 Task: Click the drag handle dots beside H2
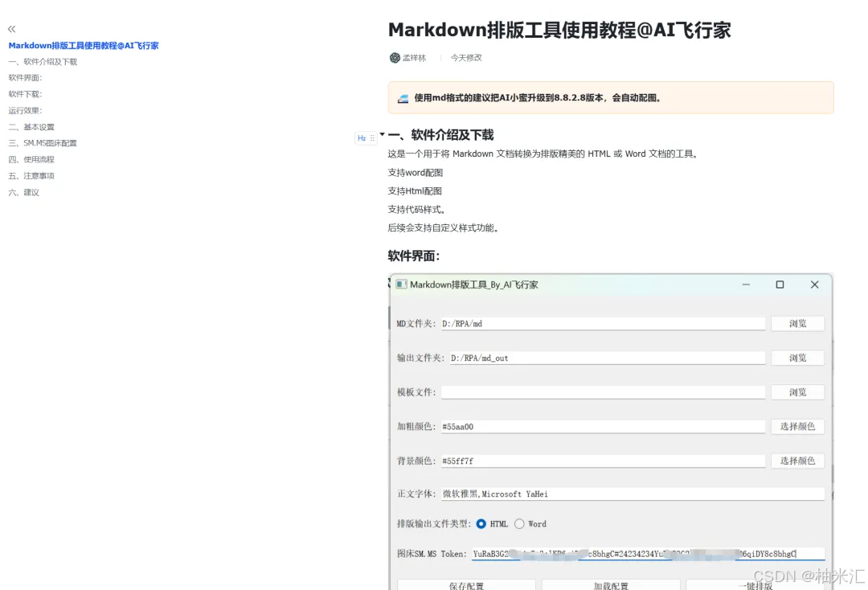pyautogui.click(x=372, y=137)
